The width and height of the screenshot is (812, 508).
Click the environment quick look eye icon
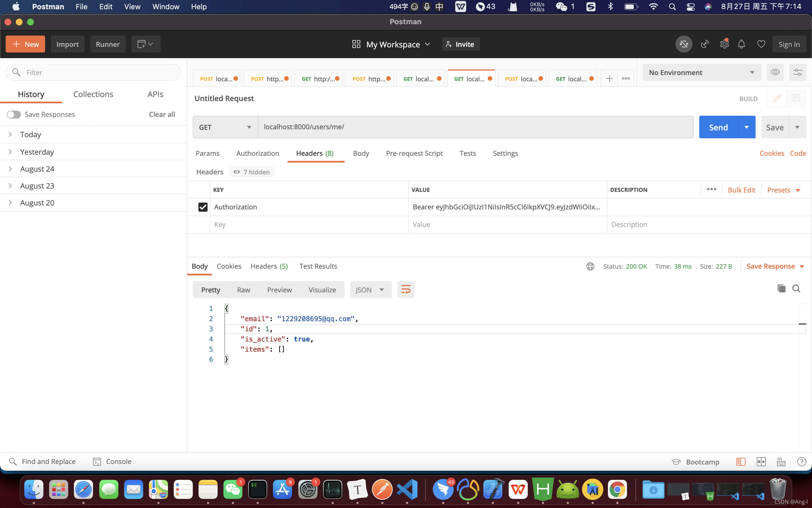pos(775,72)
